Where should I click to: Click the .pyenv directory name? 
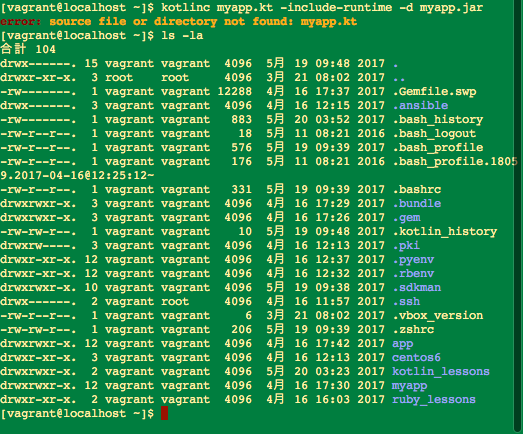[413, 260]
